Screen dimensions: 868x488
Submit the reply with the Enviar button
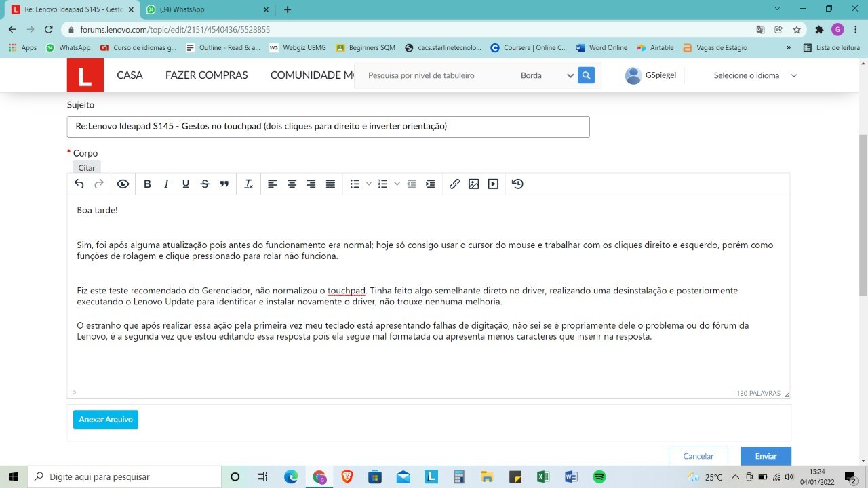pos(765,455)
